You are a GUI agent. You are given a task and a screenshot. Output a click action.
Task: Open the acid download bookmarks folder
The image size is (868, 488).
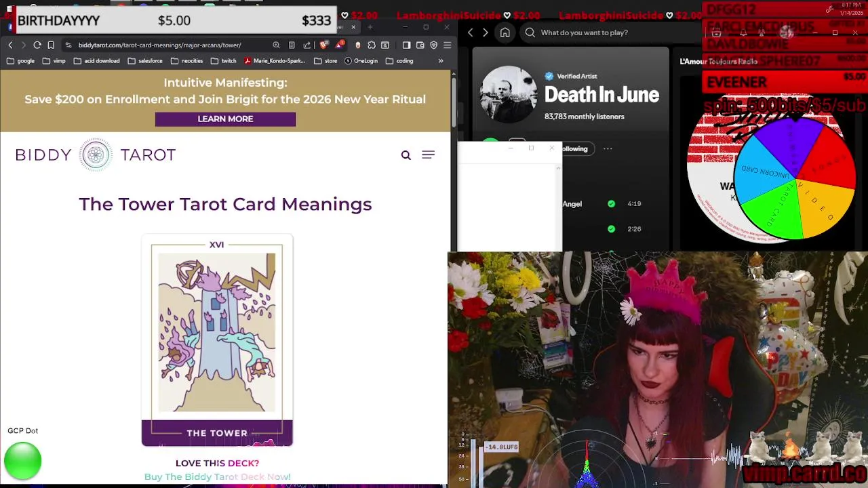pos(97,60)
